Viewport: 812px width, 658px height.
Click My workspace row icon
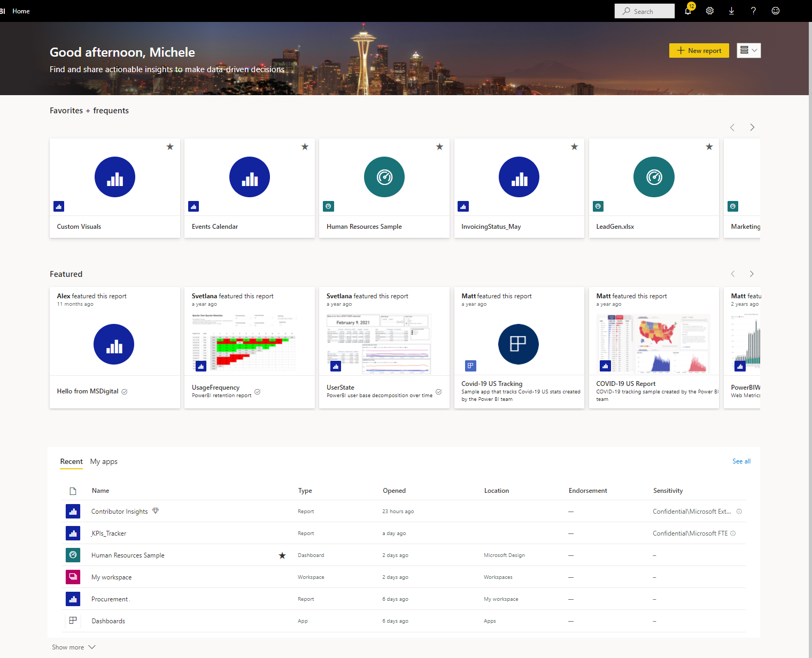coord(73,577)
